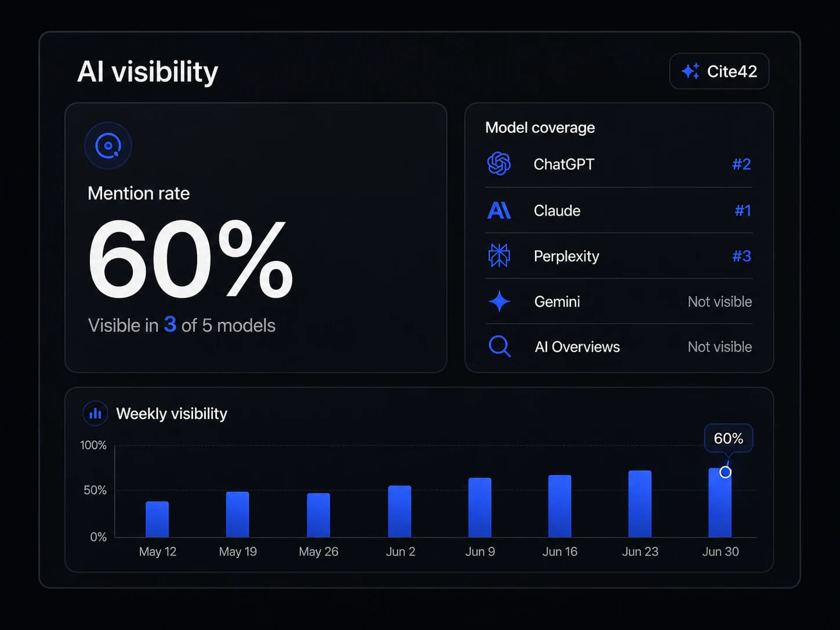This screenshot has height=630, width=840.
Task: Click Claude's #1 rank value
Action: [743, 211]
